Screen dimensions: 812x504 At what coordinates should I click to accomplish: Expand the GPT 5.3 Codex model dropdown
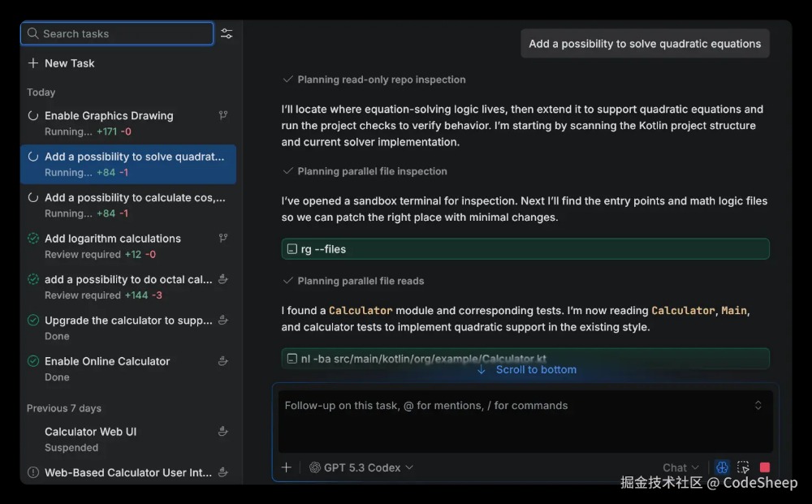[361, 467]
